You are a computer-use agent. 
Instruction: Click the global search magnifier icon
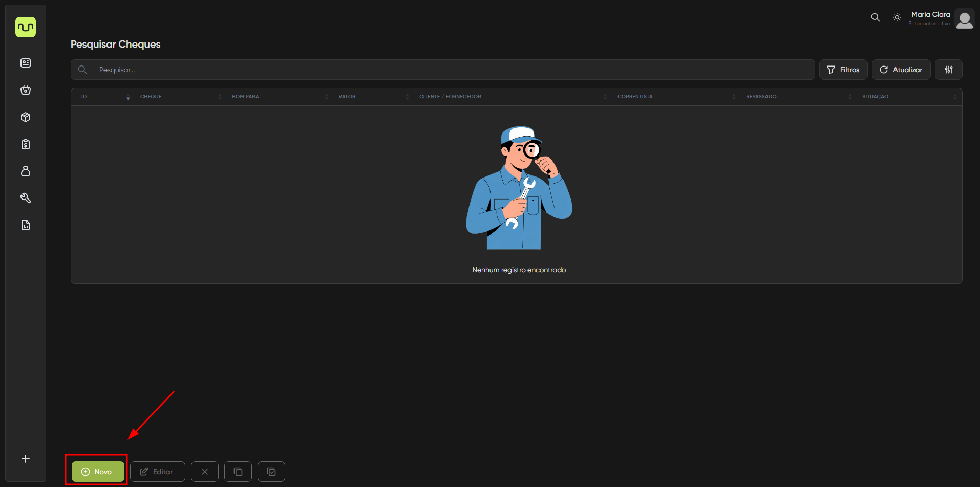(x=876, y=17)
